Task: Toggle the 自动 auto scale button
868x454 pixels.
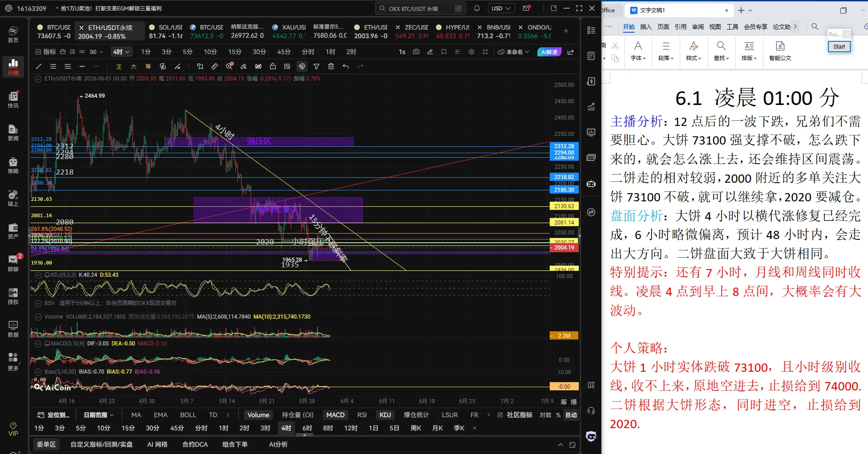Action: (x=571, y=415)
